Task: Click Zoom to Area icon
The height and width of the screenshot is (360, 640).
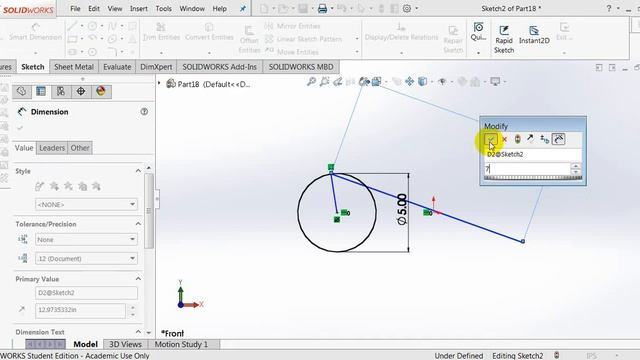Action: pyautogui.click(x=324, y=82)
